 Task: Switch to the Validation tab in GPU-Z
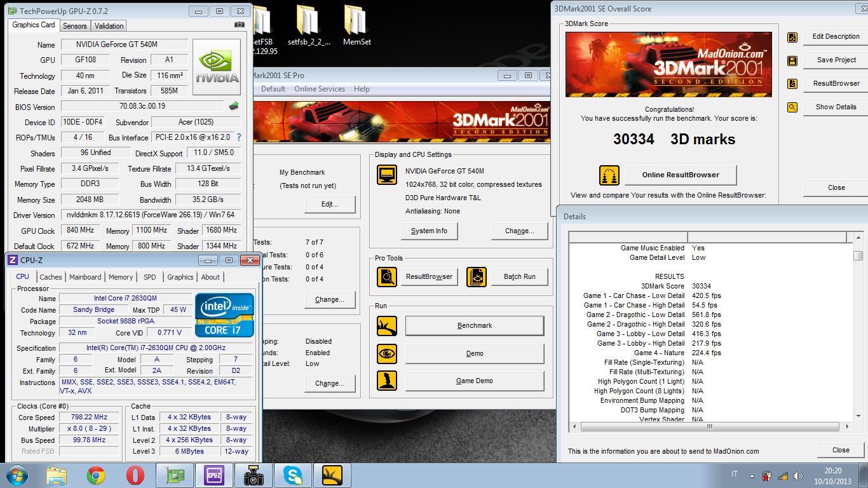(109, 26)
